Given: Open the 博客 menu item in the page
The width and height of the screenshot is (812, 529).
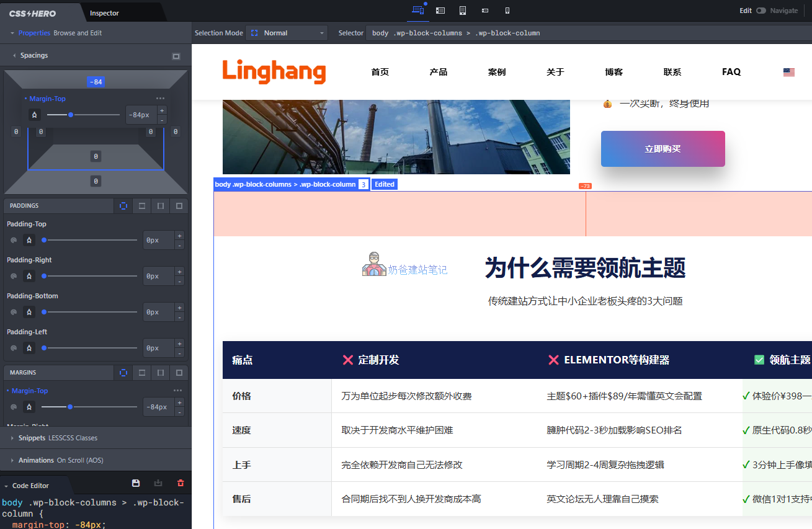Looking at the screenshot, I should coord(613,72).
